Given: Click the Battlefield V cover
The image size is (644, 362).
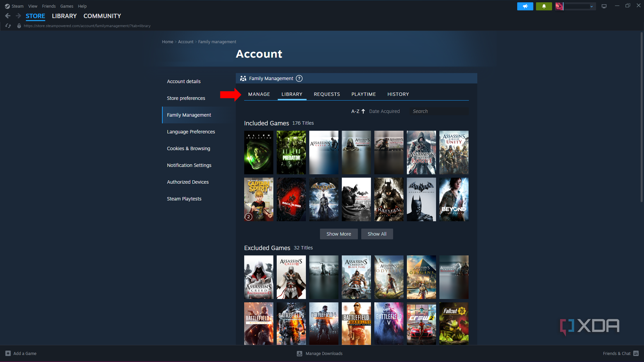Looking at the screenshot, I should tap(389, 323).
